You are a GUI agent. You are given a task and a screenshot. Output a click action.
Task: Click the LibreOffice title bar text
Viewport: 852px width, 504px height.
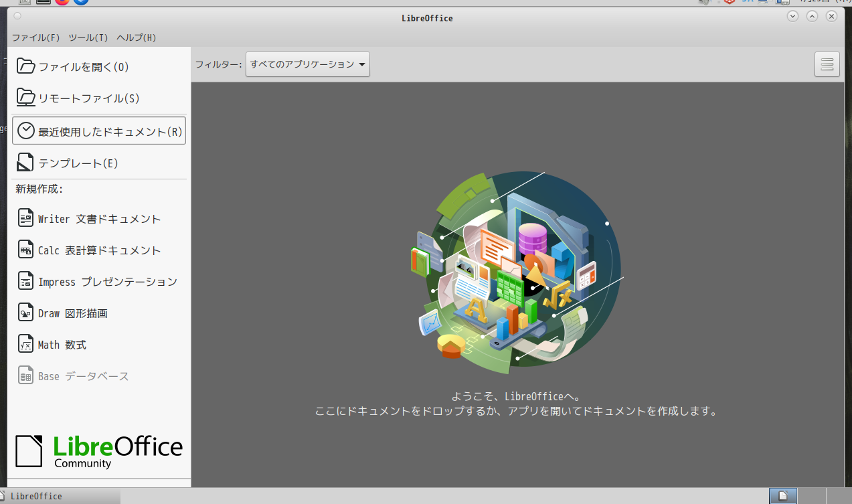pos(427,18)
